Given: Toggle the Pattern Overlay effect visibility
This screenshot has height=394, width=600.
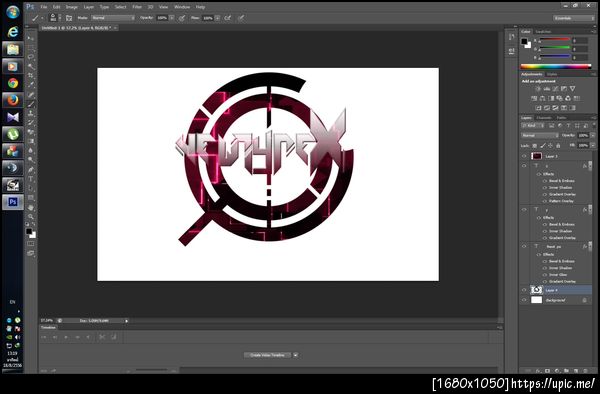Looking at the screenshot, I should pyautogui.click(x=545, y=201).
